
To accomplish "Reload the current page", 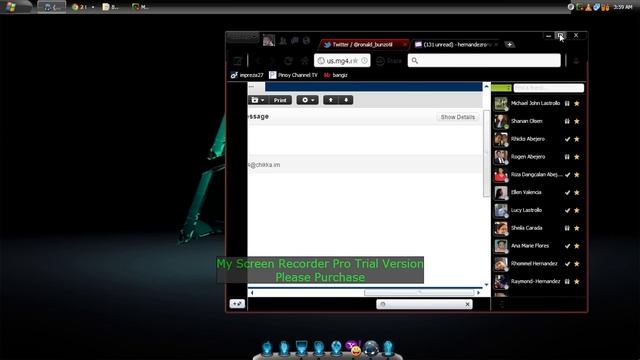I will 288,61.
